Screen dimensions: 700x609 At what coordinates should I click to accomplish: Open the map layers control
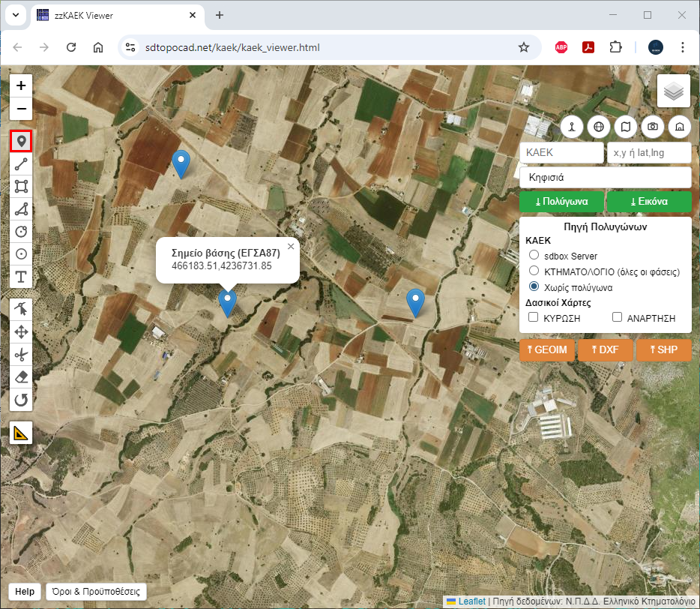(673, 91)
